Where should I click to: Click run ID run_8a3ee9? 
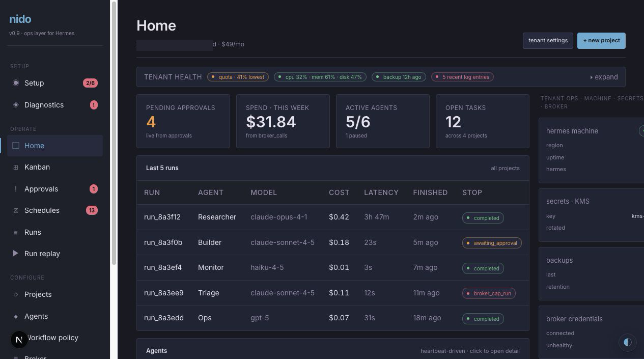(164, 293)
